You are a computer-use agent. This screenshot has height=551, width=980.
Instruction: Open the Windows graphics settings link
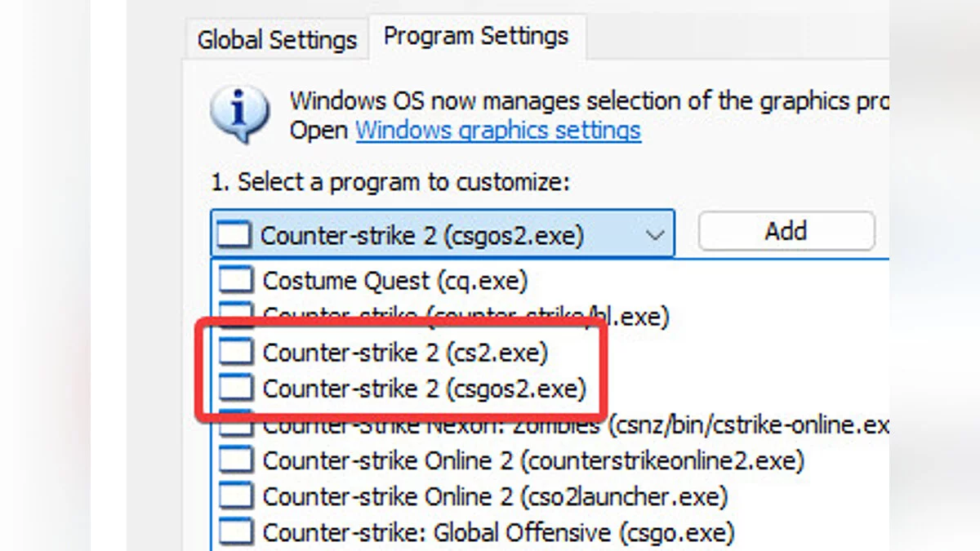[498, 131]
